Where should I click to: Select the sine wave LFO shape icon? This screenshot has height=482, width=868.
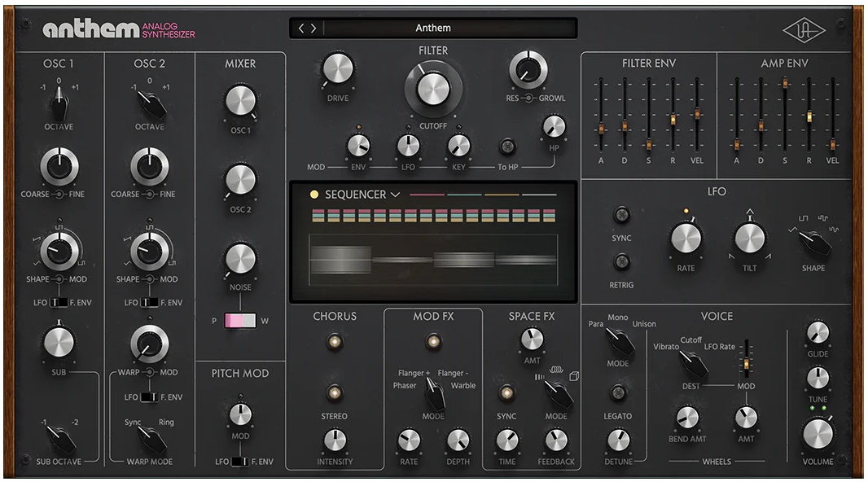coord(834,229)
